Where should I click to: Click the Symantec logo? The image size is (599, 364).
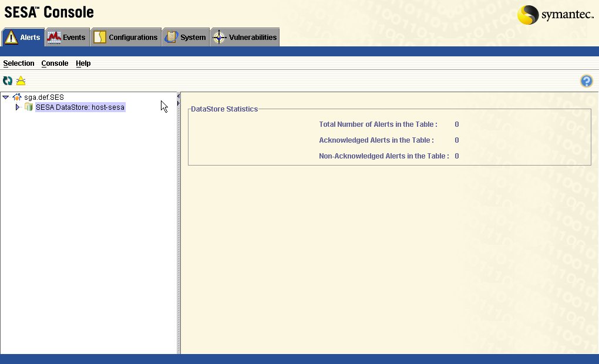point(556,15)
